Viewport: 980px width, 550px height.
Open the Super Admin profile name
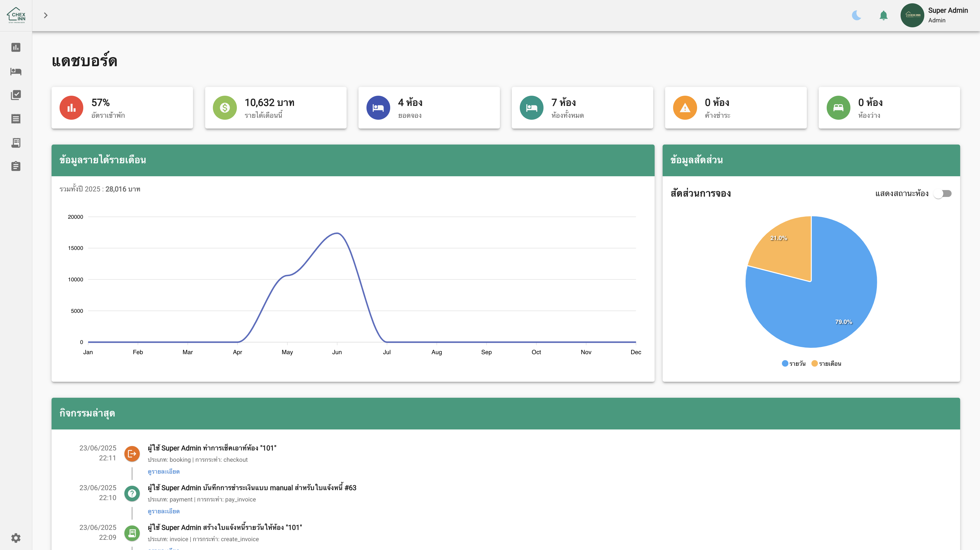coord(948,11)
